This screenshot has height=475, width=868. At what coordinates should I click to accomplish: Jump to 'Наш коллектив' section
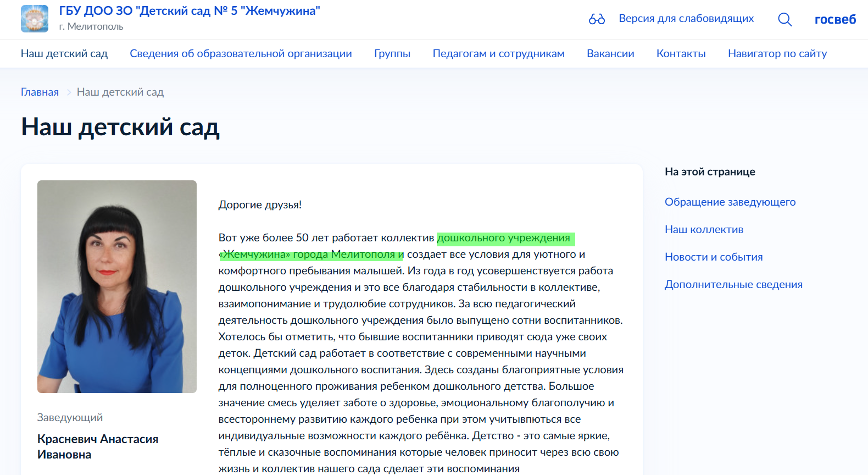704,229
